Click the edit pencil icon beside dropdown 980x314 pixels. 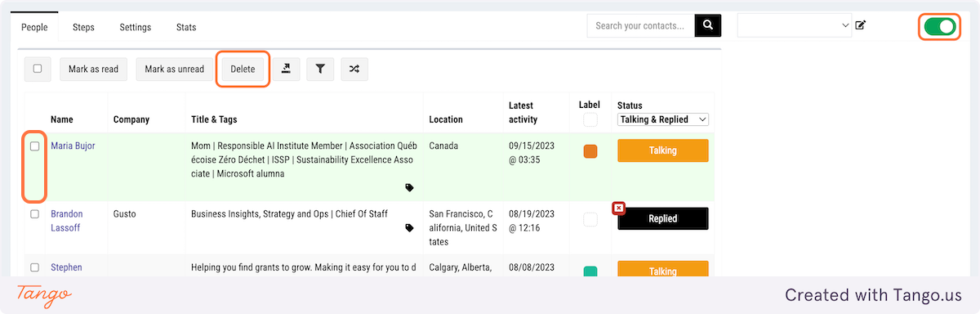pos(860,25)
